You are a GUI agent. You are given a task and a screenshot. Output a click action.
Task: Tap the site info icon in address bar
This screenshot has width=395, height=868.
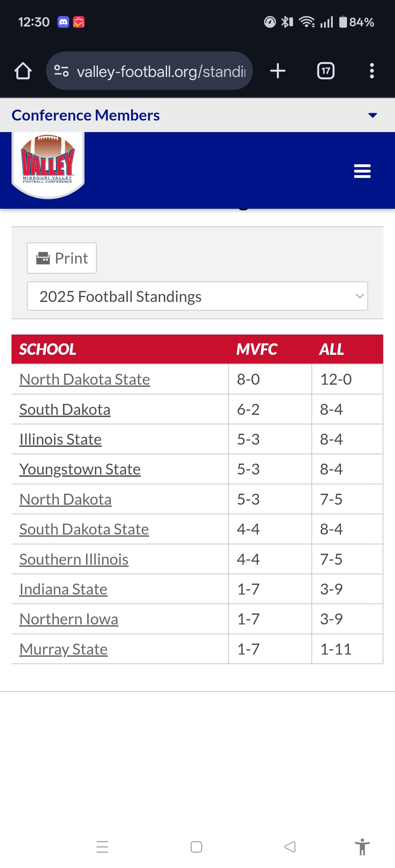pyautogui.click(x=61, y=71)
